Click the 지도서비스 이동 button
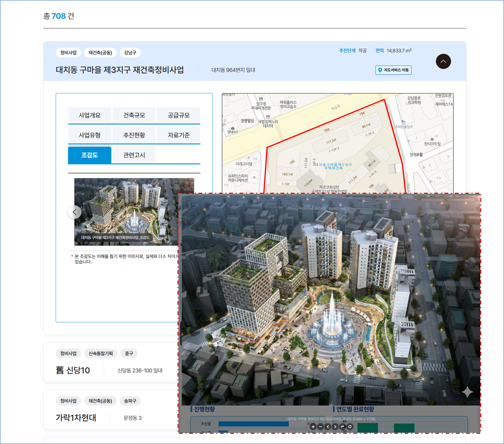 pos(393,70)
